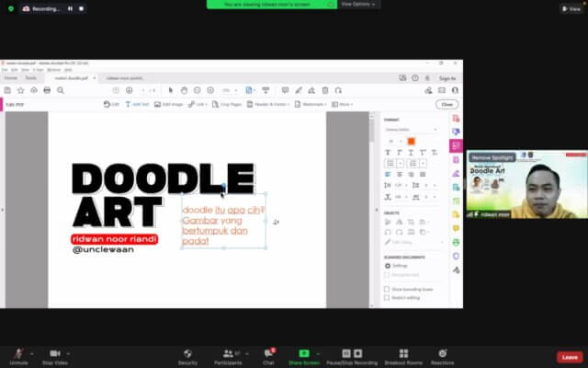Click Settings under Scanned Documents

tap(396, 266)
